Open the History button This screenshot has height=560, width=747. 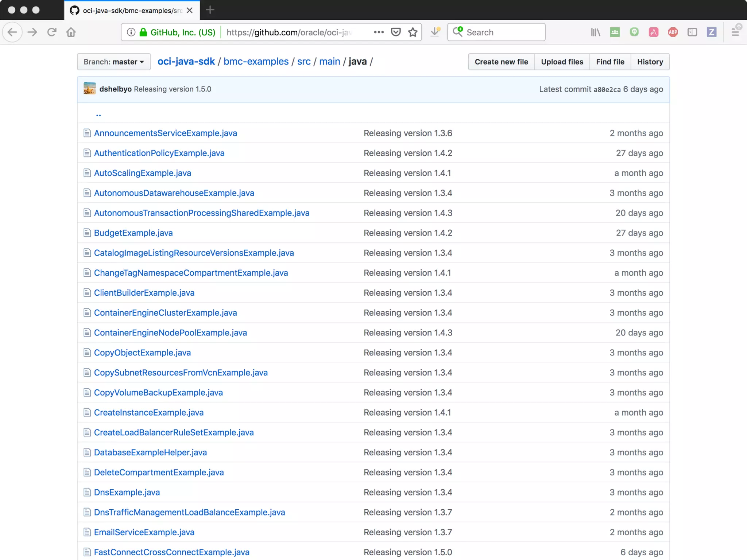click(x=650, y=62)
